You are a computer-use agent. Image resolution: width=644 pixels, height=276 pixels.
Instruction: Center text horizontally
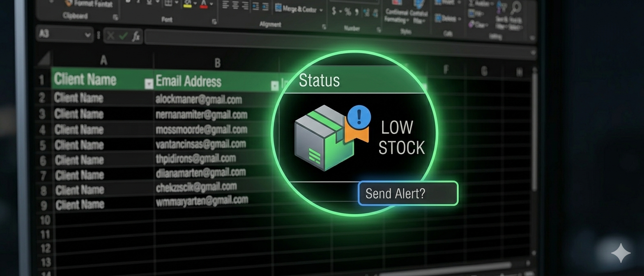(x=236, y=6)
